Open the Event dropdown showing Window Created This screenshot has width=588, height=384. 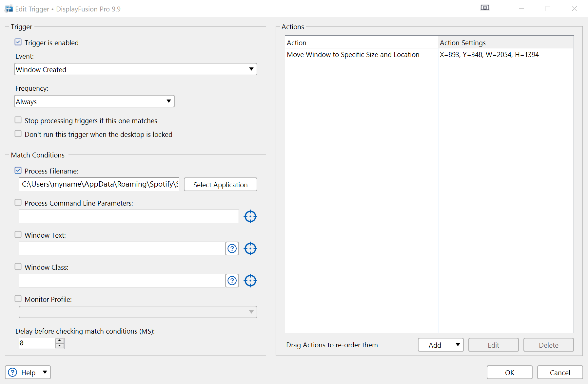click(135, 69)
